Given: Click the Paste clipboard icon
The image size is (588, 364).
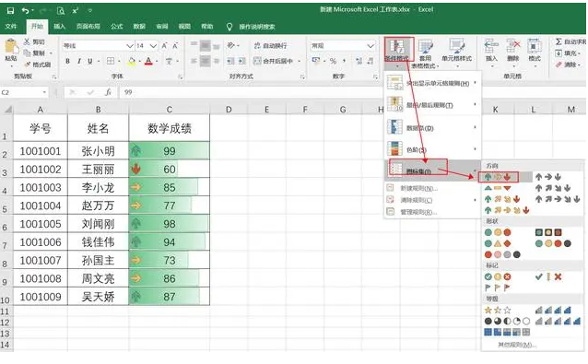Looking at the screenshot, I should click(11, 46).
